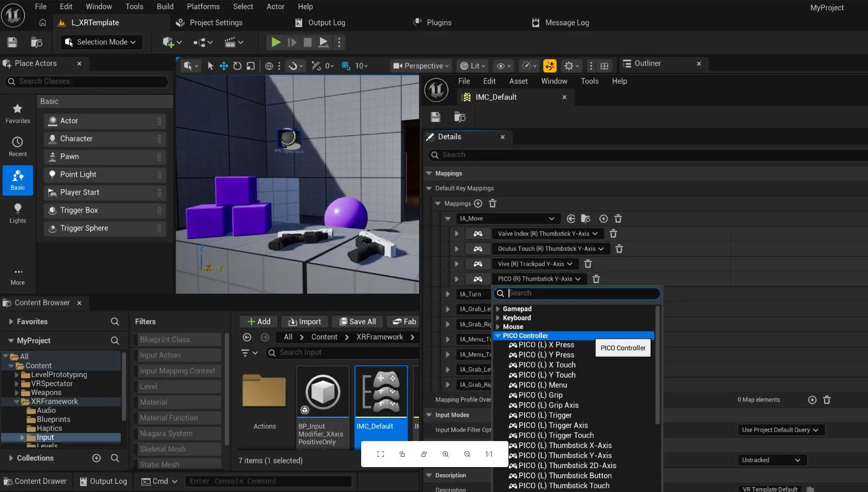
Task: Open Recent actors category
Action: pyautogui.click(x=18, y=147)
